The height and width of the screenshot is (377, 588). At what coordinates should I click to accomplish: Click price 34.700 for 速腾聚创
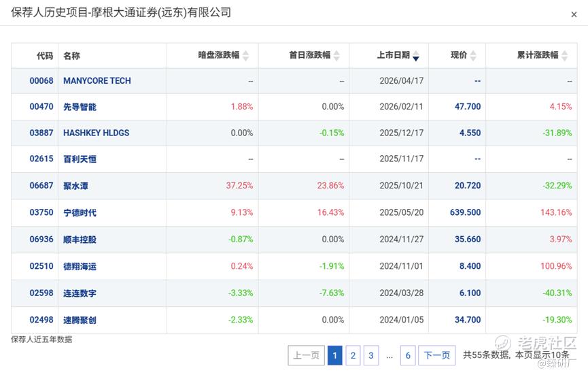tap(468, 320)
